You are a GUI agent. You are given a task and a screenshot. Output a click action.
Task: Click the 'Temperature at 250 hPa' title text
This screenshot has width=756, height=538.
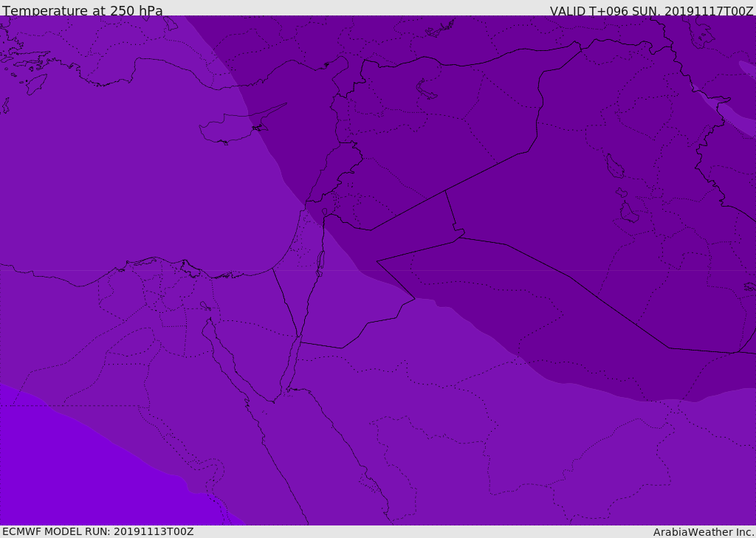point(83,10)
